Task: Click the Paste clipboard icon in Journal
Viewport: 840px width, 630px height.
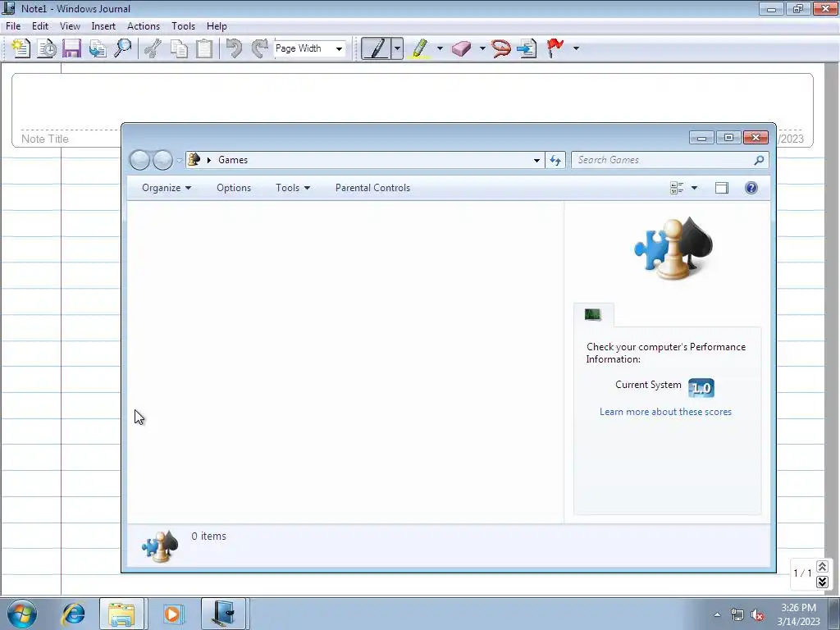Action: coord(204,48)
